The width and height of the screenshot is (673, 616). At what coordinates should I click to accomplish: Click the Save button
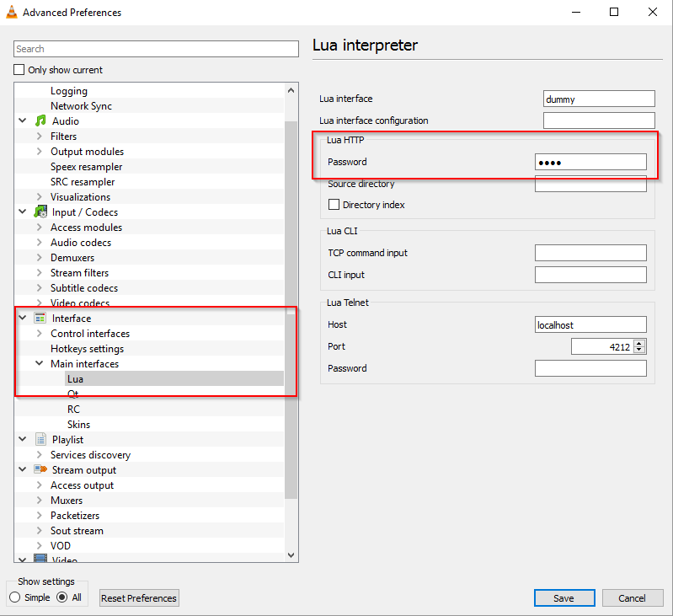coord(564,598)
